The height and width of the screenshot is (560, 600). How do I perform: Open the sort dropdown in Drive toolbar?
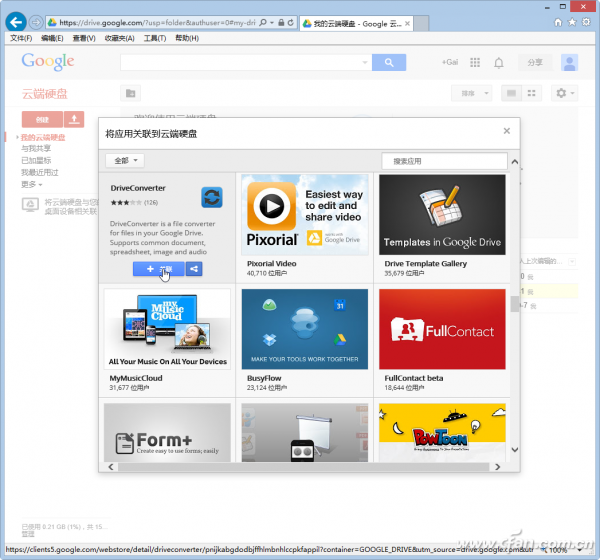471,93
